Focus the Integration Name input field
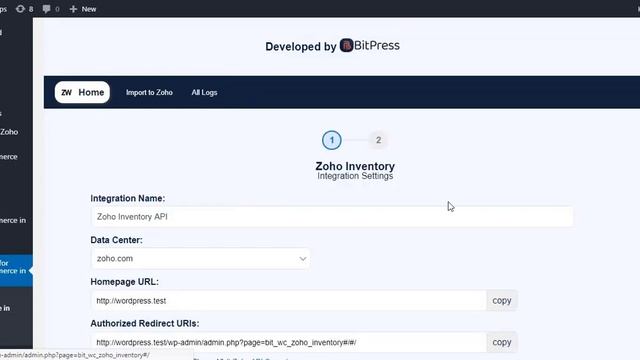The width and height of the screenshot is (640, 360). pos(332,217)
